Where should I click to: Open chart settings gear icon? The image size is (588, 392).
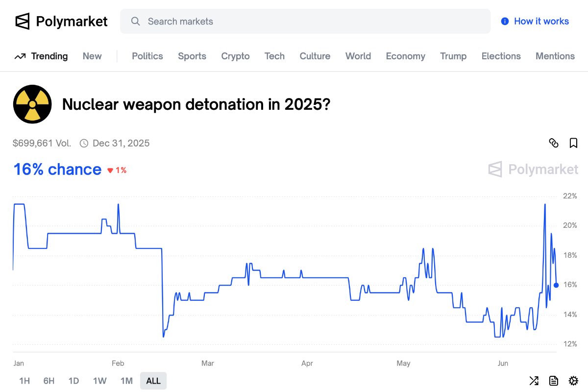tap(573, 381)
